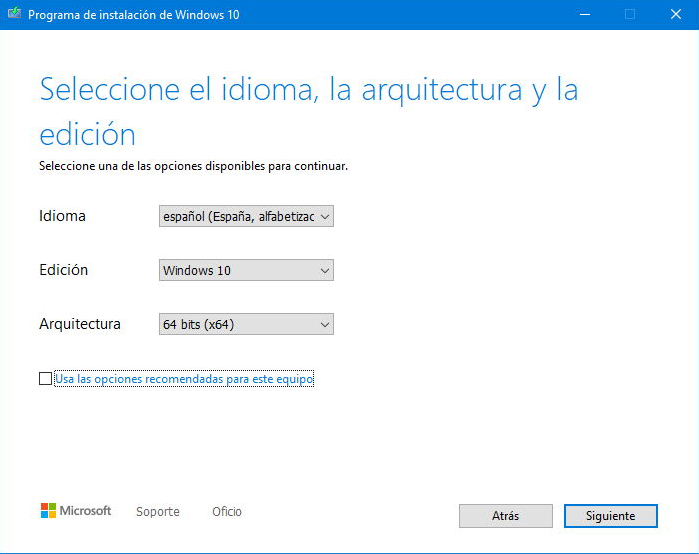Click the Arquitectura label
Screen dimensions: 699x554
coord(80,324)
